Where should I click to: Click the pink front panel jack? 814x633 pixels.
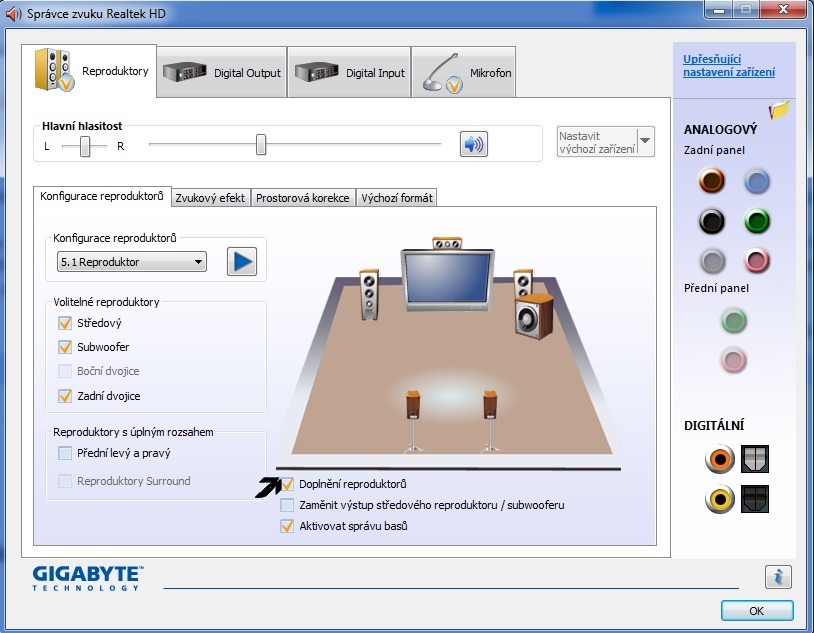click(x=734, y=360)
